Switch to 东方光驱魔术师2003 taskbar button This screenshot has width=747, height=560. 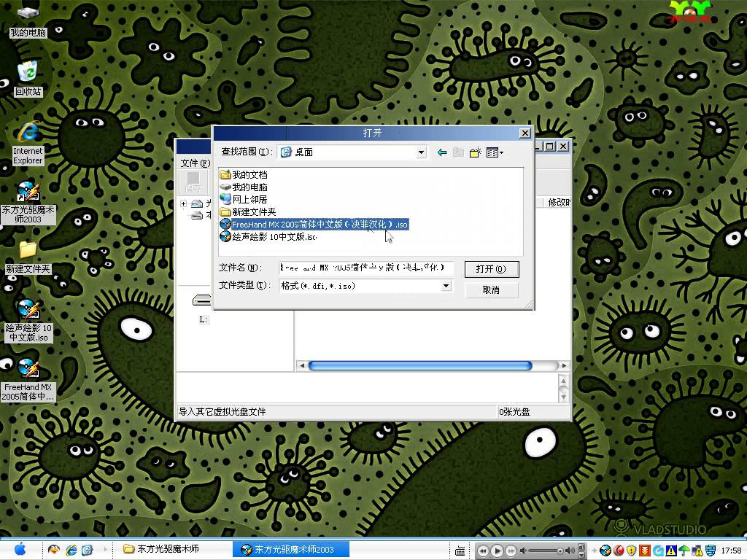[292, 550]
